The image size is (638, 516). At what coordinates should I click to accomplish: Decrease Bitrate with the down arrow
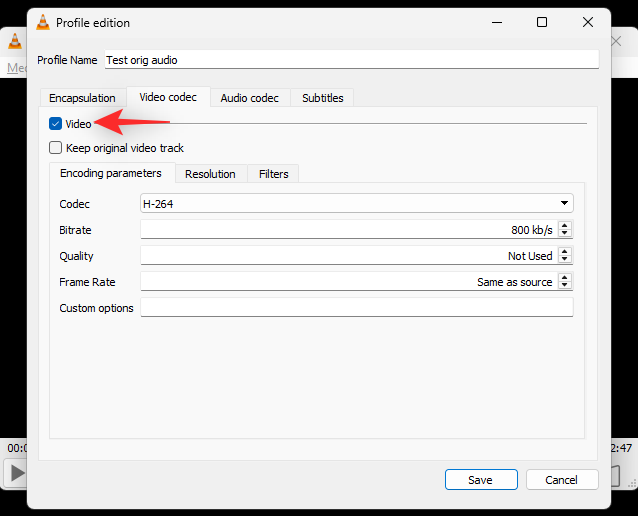pyautogui.click(x=564, y=233)
